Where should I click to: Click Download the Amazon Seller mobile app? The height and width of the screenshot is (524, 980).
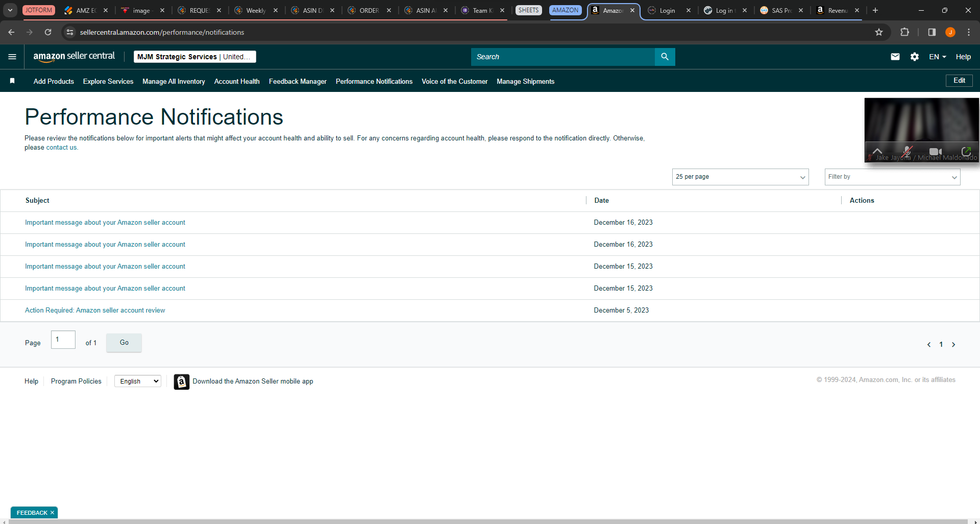tap(253, 382)
